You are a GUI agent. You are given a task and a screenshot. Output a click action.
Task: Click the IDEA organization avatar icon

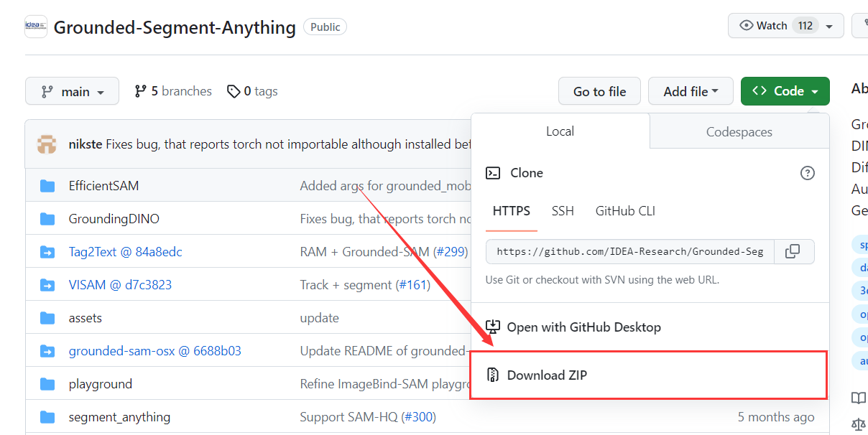36,27
